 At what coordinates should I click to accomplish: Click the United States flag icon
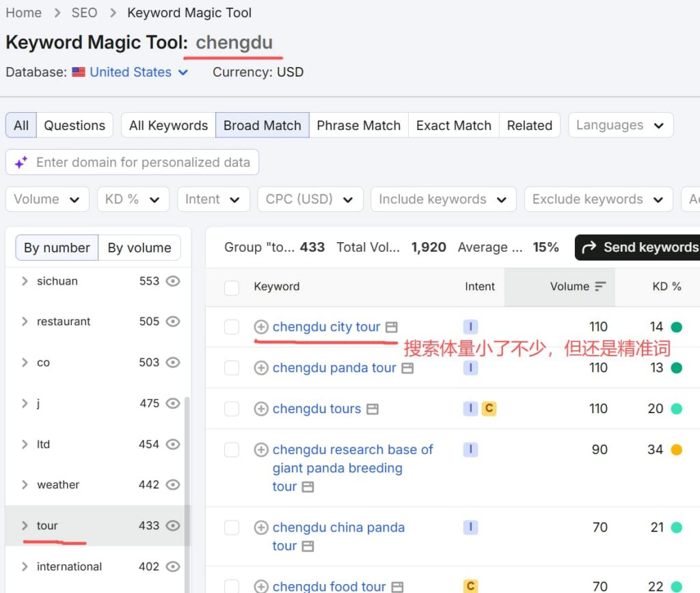tap(79, 72)
